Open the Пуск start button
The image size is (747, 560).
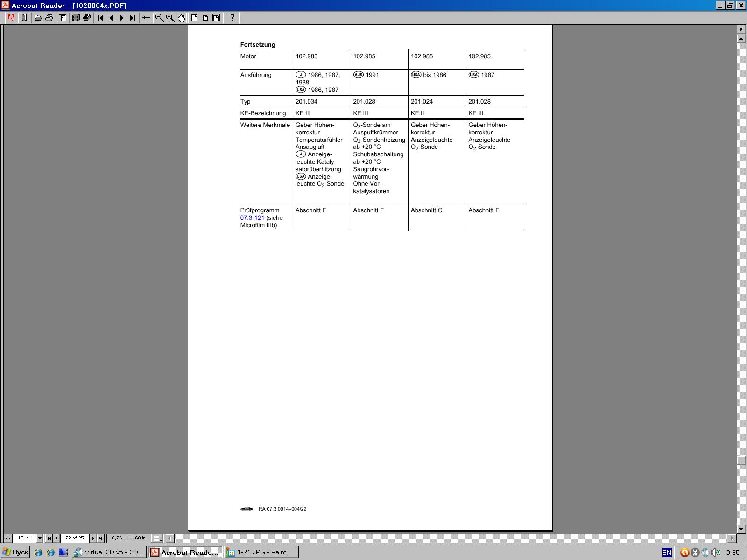[15, 553]
